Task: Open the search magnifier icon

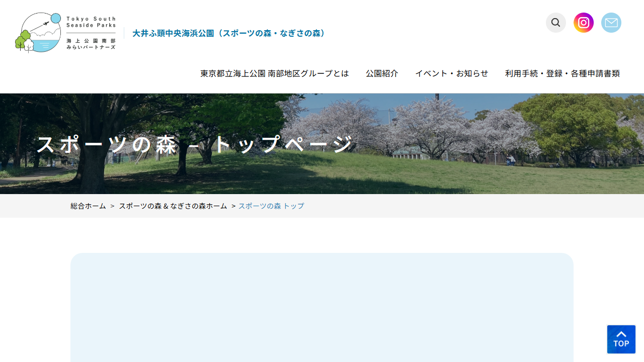Action: 556,23
